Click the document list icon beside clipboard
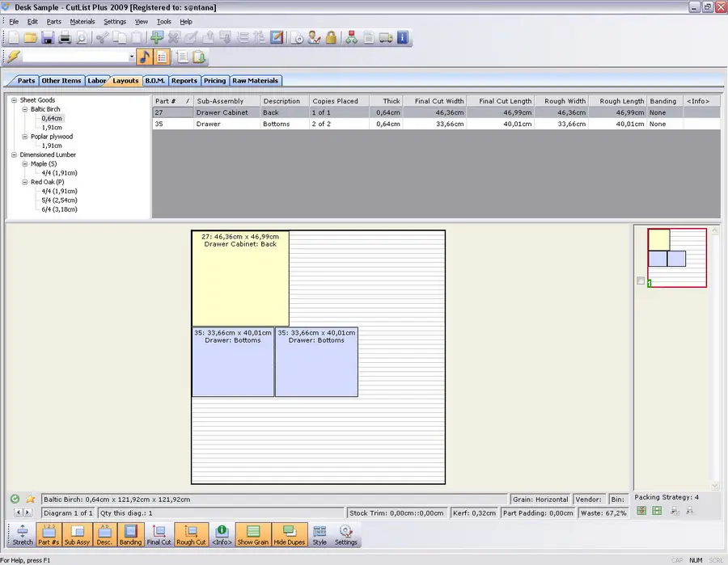 [x=183, y=57]
